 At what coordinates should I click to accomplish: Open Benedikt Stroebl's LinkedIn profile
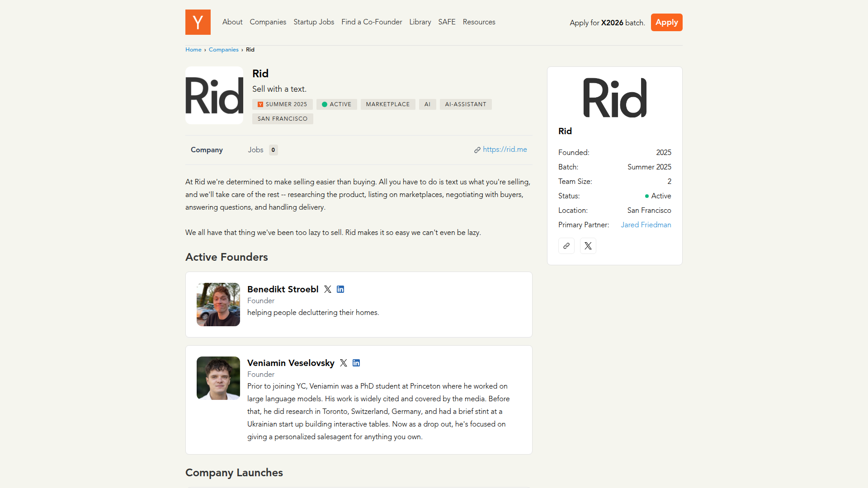click(x=340, y=289)
